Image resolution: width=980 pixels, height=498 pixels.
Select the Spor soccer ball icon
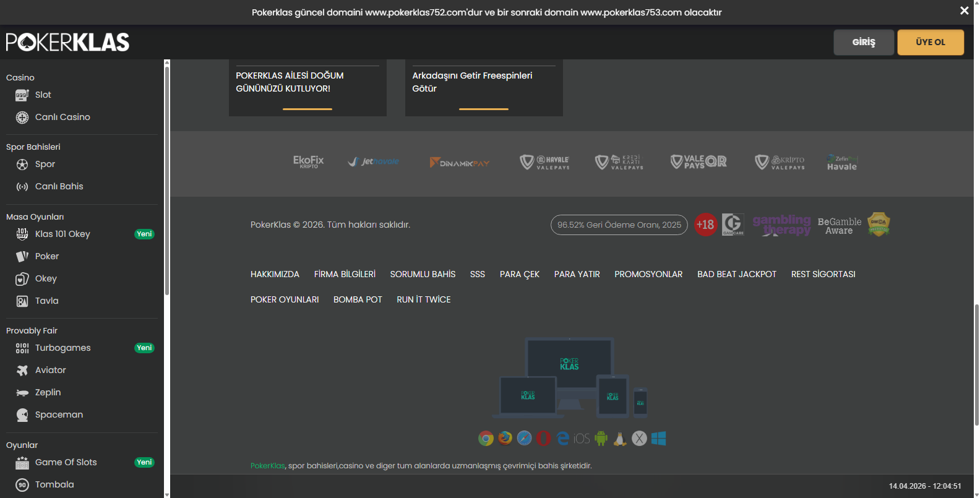point(22,164)
